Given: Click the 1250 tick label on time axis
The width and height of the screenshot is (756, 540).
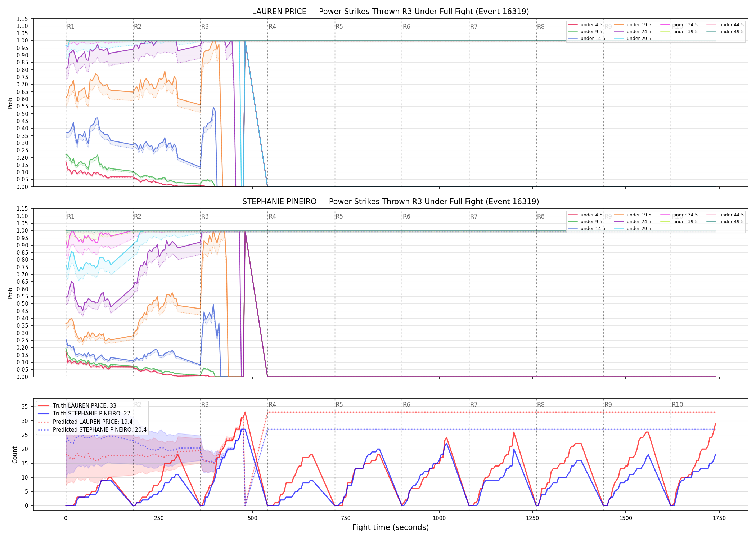Looking at the screenshot, I should (x=532, y=518).
